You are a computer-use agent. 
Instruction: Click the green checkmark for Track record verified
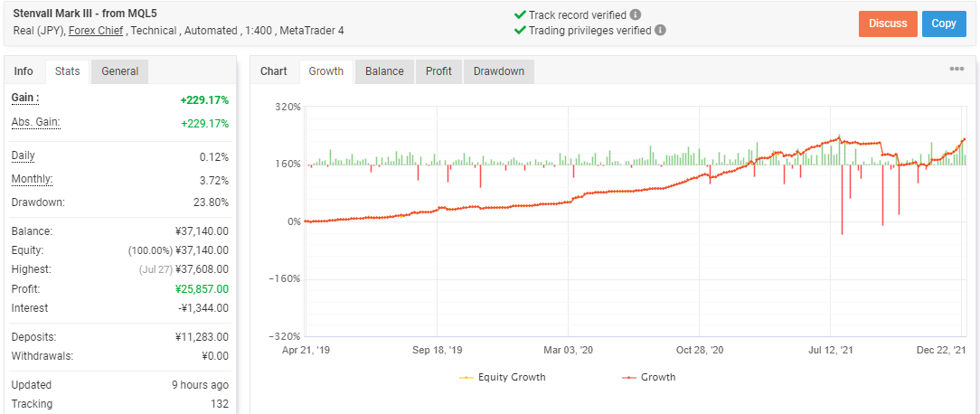[519, 15]
